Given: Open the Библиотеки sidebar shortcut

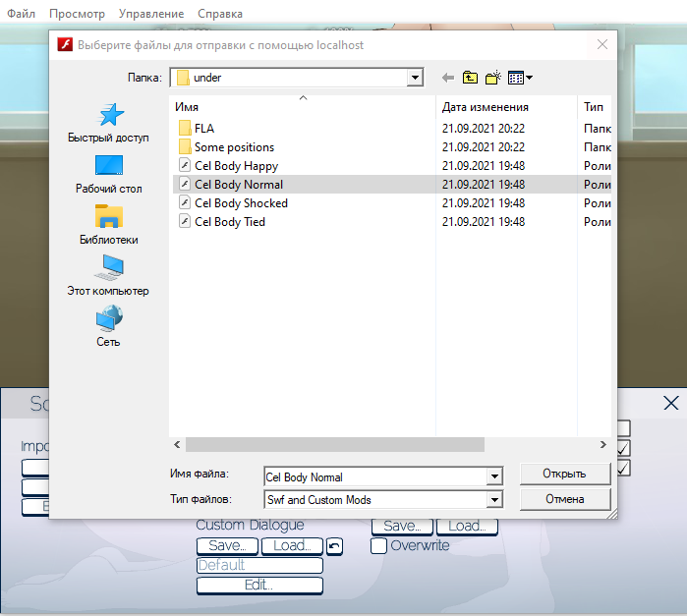Looking at the screenshot, I should (x=109, y=224).
